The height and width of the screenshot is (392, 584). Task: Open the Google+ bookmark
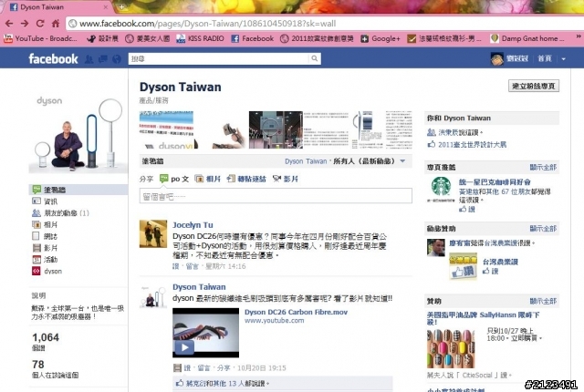[x=381, y=38]
